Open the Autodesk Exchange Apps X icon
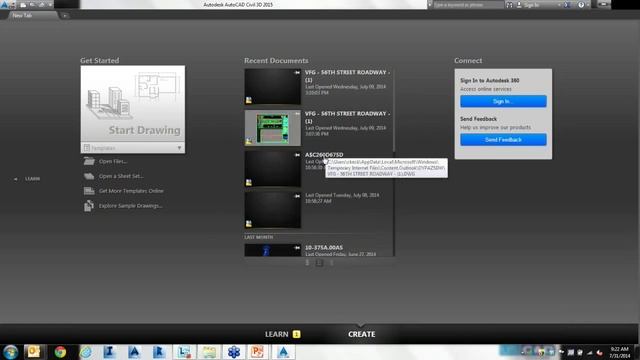This screenshot has height=360, width=640. pos(567,5)
